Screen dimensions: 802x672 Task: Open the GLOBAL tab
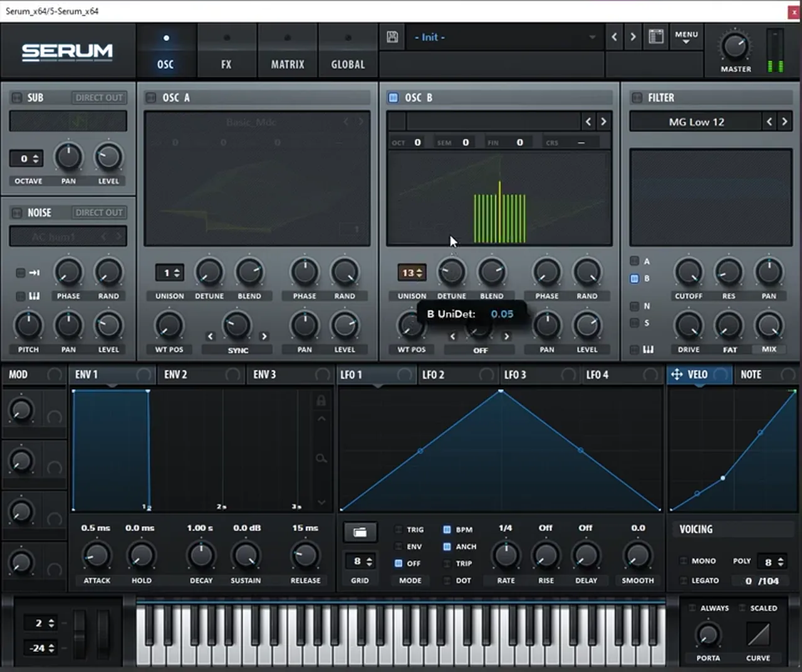(348, 51)
